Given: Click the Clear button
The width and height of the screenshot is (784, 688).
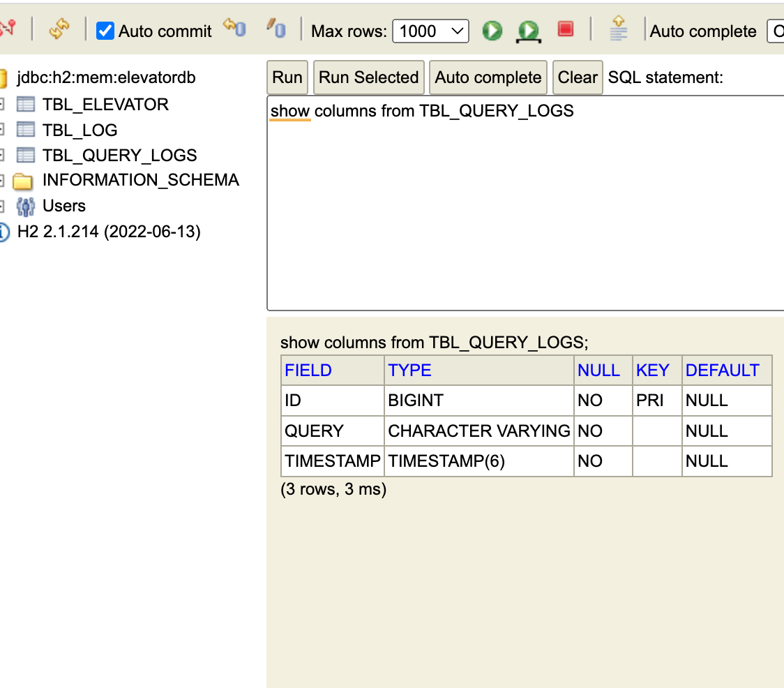Looking at the screenshot, I should pos(578,77).
